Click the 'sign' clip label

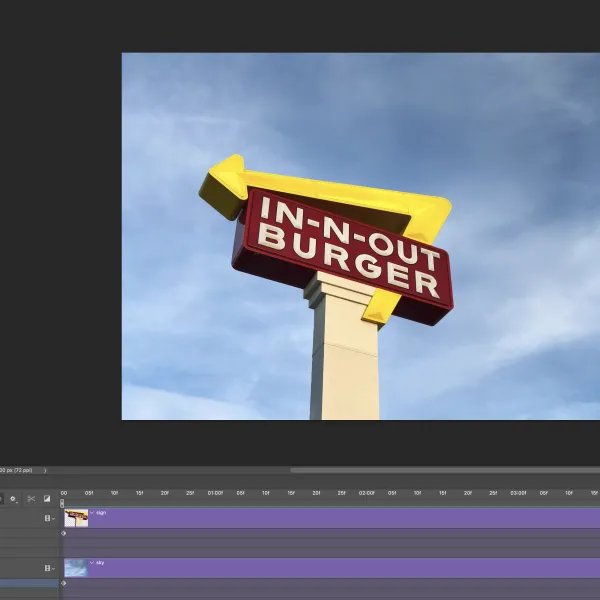pos(101,512)
